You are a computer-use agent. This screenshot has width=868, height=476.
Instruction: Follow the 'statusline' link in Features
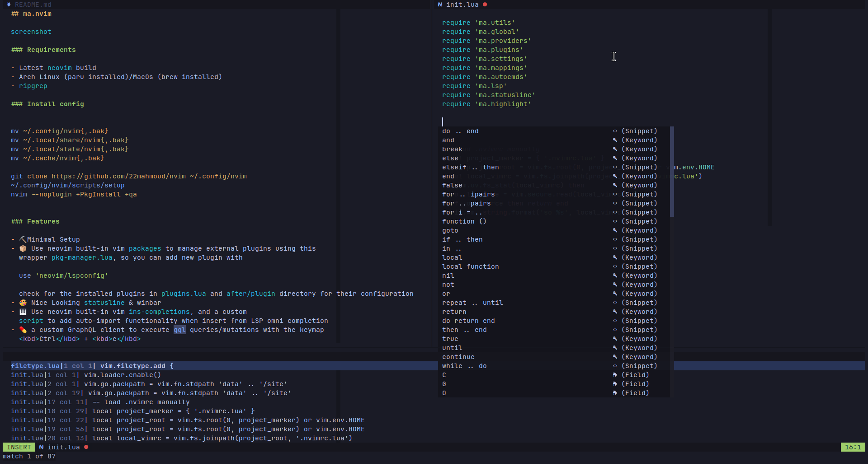tap(104, 303)
